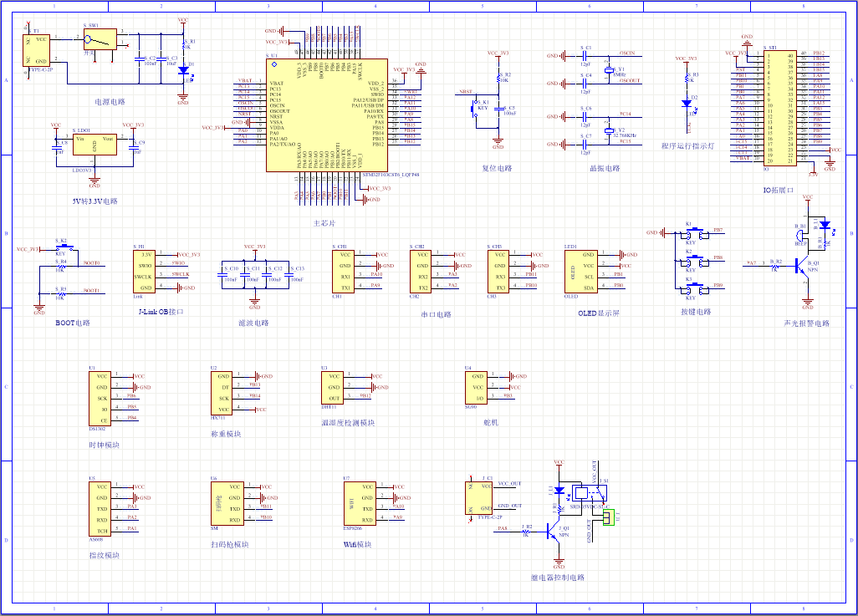Select the U1 DS1302 clock module block
This screenshot has height=616, width=858.
coord(100,399)
